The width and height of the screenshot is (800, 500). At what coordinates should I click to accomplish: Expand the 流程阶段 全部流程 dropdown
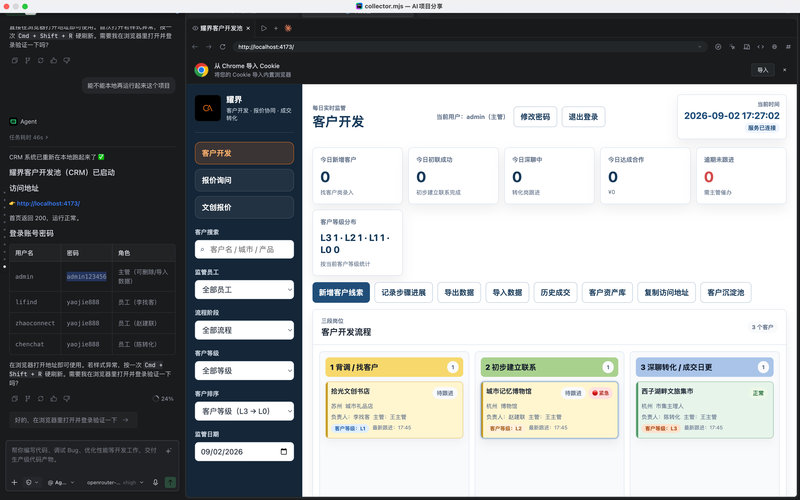(x=244, y=330)
